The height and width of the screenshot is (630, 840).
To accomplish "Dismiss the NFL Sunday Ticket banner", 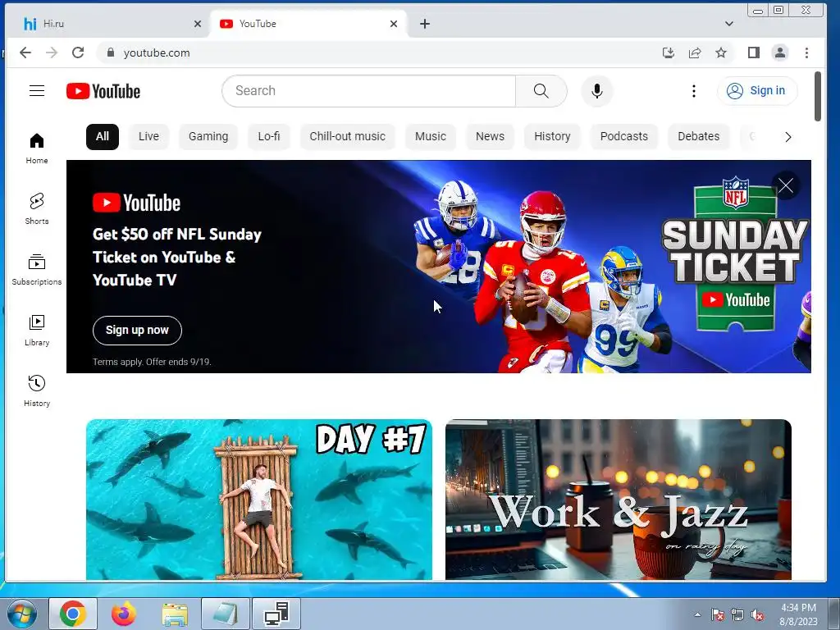I will pyautogui.click(x=786, y=186).
